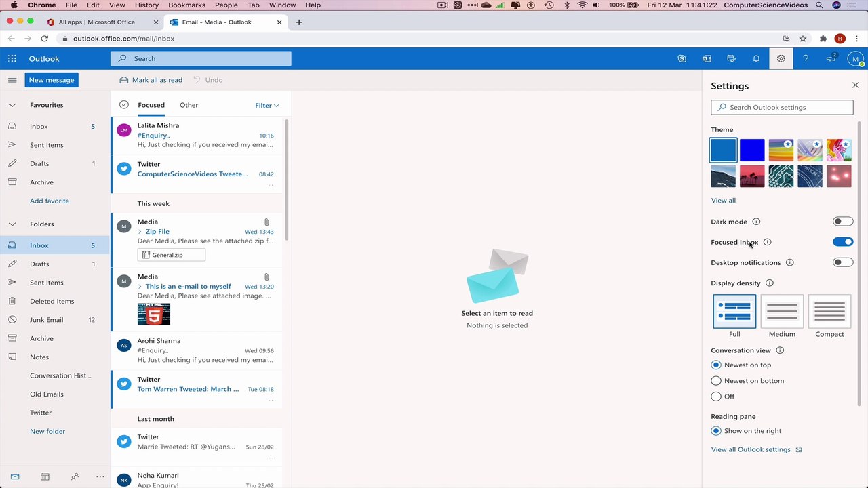Image resolution: width=868 pixels, height=488 pixels.
Task: Click the main Search mail box
Action: [x=201, y=59]
